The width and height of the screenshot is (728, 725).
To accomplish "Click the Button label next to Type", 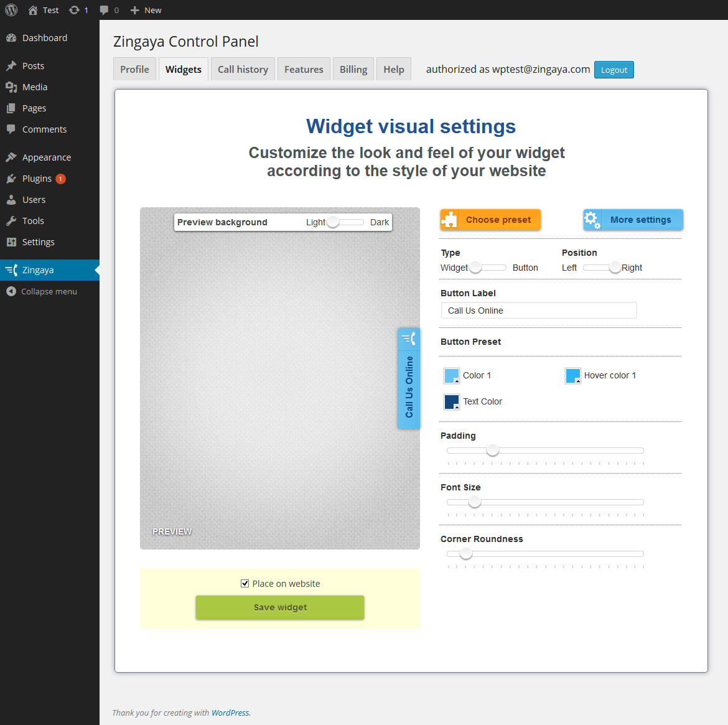I will pyautogui.click(x=525, y=268).
